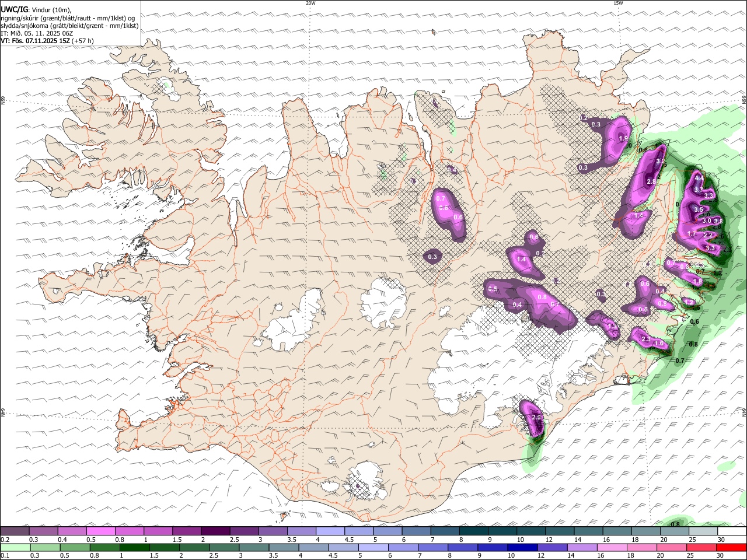Click the init time line "IT: Mið. 05. 11. 2025 06Z"
Image resolution: width=747 pixels, height=560 pixels.
pos(37,33)
